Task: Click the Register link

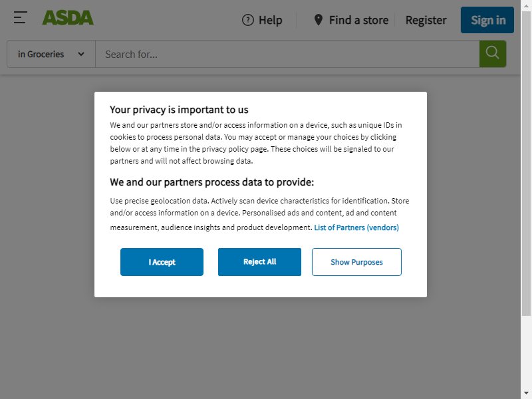Action: tap(426, 20)
